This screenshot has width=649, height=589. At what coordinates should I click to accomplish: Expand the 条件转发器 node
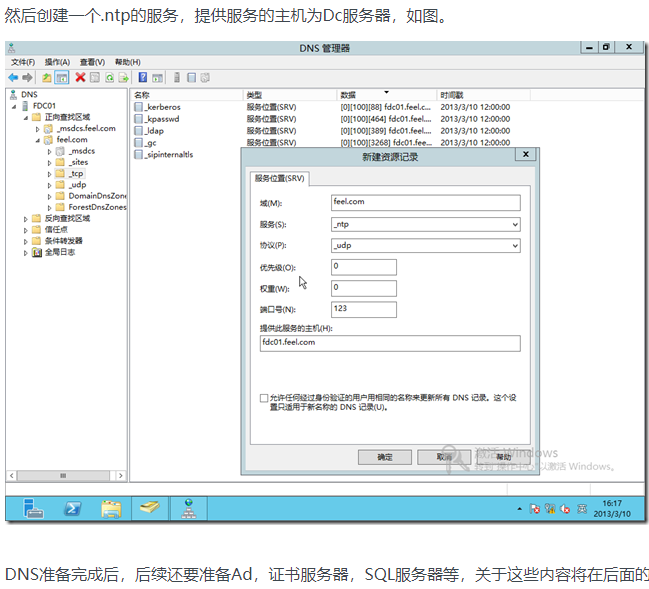[x=26, y=241]
